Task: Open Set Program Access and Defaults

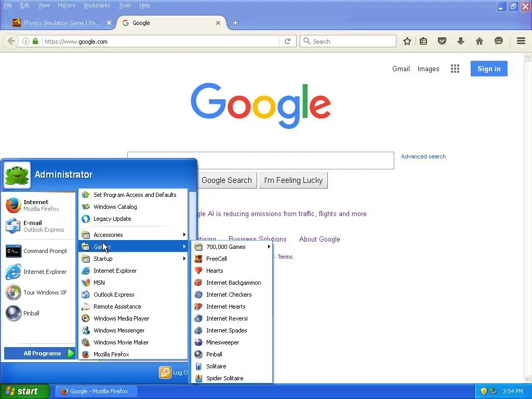Action: 133,195
